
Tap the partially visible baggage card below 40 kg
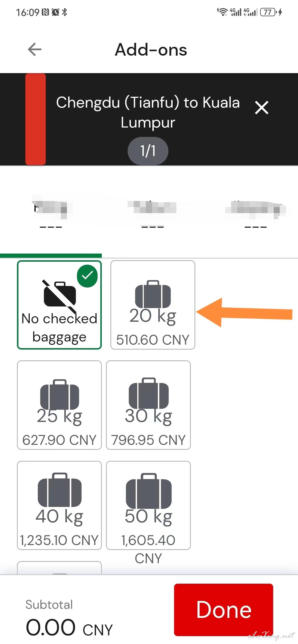[x=60, y=568]
